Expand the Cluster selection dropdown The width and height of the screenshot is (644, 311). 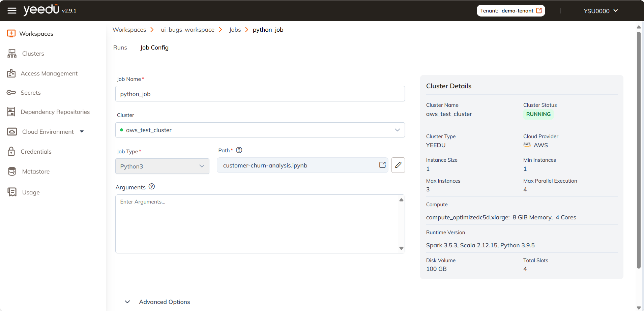[x=397, y=130]
